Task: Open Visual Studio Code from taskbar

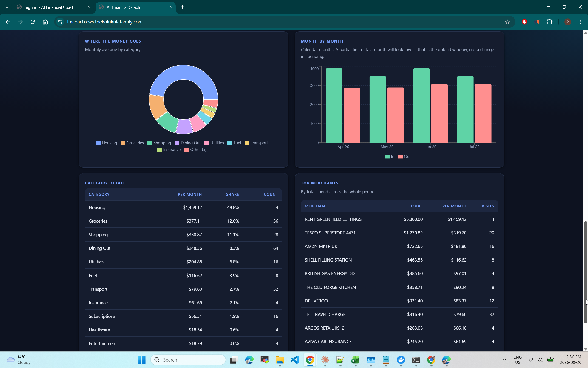Action: pos(295,360)
